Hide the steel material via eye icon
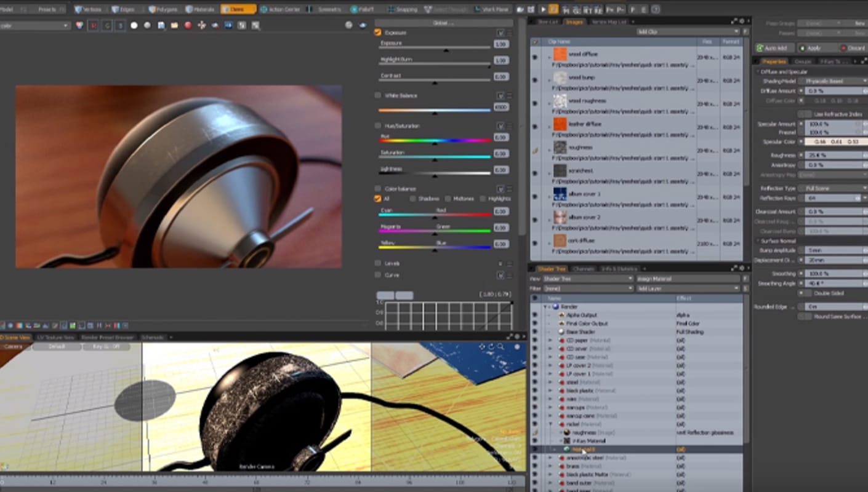868x492 pixels. (534, 382)
